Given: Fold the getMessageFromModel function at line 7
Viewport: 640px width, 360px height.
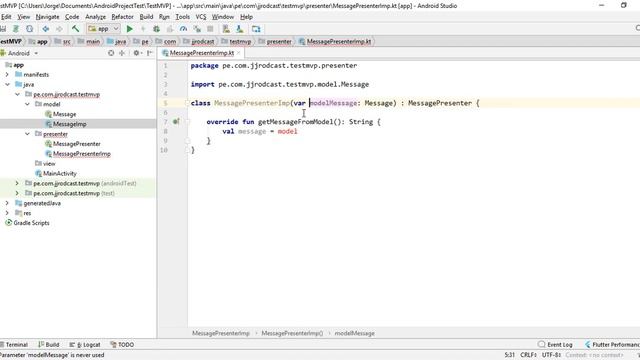Looking at the screenshot, I should click(188, 122).
